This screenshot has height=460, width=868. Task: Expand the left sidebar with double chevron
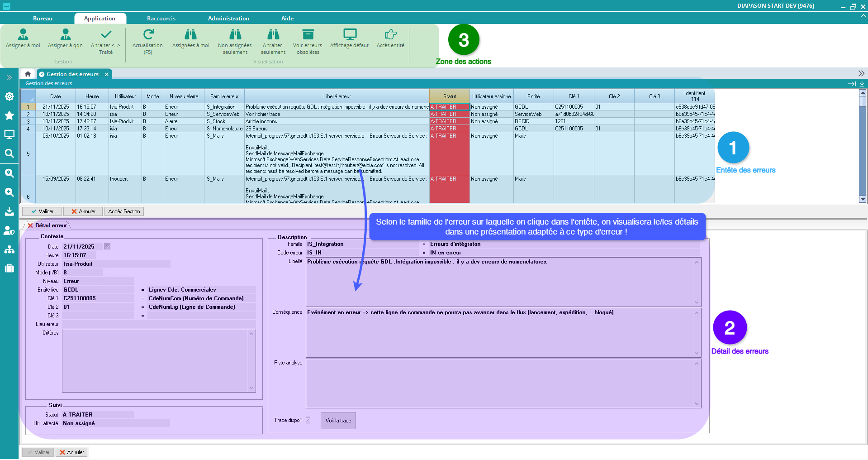click(9, 77)
